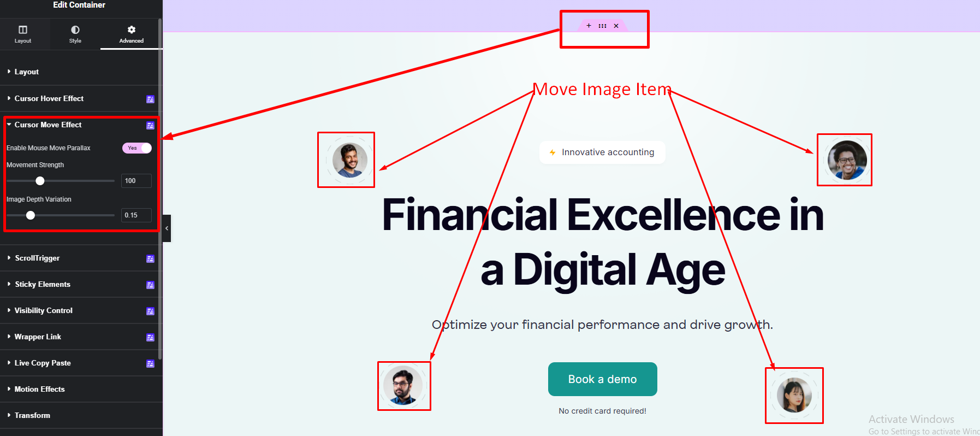Screen dimensions: 980x436
Task: Collapse the Cursor Move Effect section
Action: (48, 125)
